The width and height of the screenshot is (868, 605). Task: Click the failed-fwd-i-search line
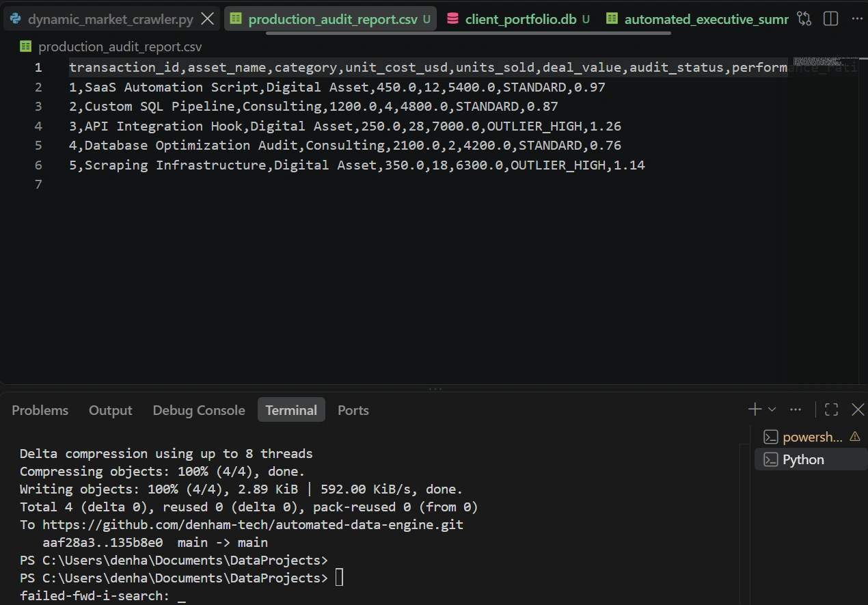[103, 596]
